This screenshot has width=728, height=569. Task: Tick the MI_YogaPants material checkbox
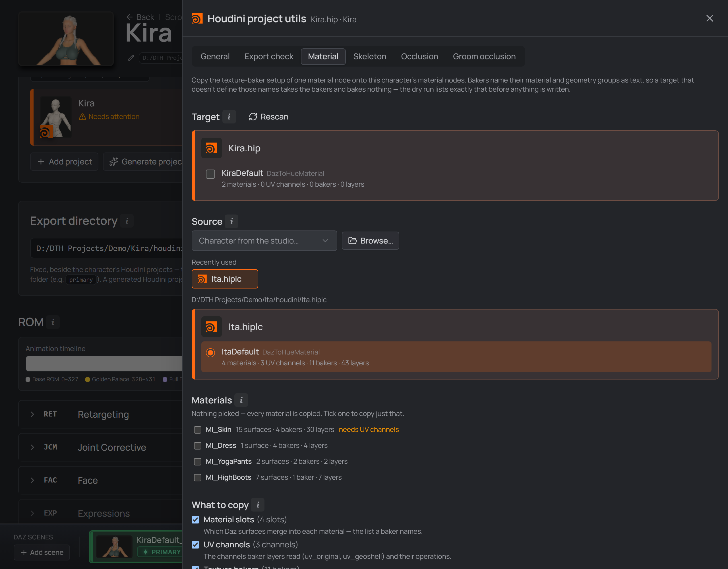point(198,462)
